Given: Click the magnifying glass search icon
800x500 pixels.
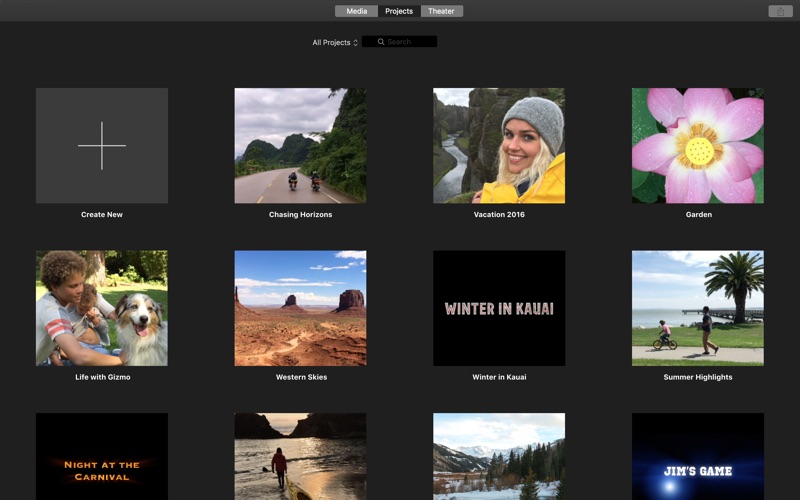Looking at the screenshot, I should click(381, 42).
